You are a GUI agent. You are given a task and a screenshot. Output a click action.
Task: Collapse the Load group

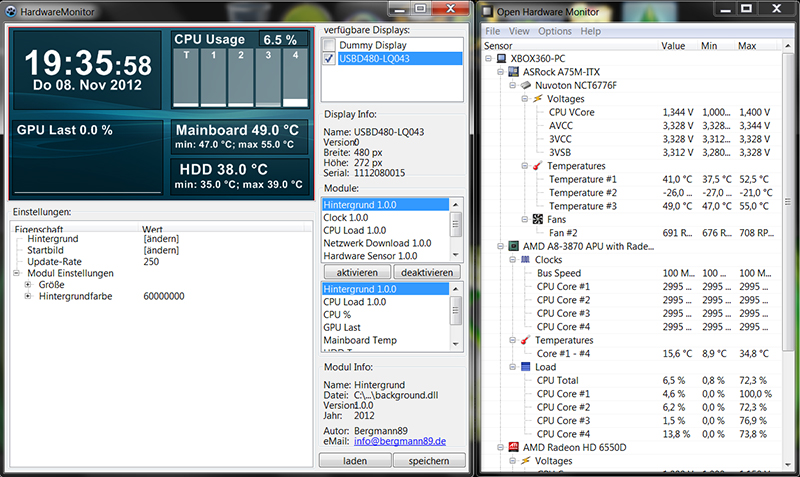click(x=512, y=367)
